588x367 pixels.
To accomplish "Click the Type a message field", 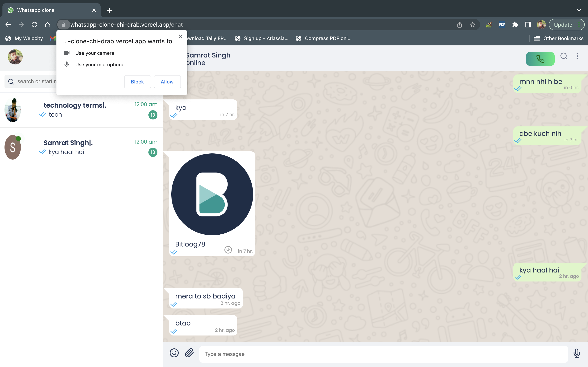I will point(383,354).
